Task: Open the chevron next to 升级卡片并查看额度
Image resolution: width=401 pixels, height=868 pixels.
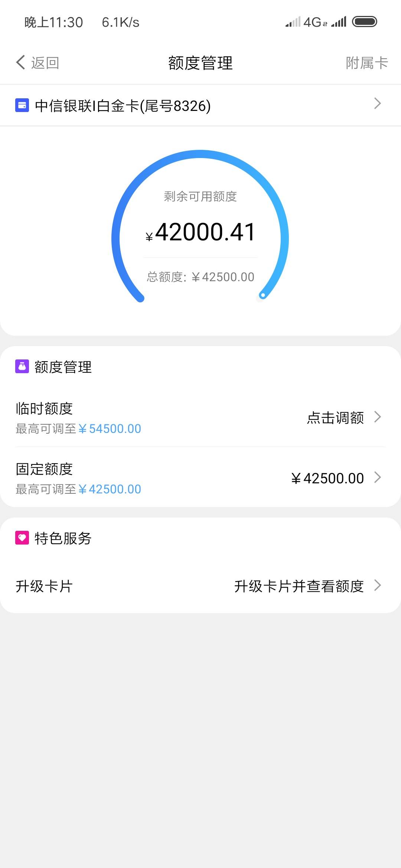Action: click(x=378, y=585)
